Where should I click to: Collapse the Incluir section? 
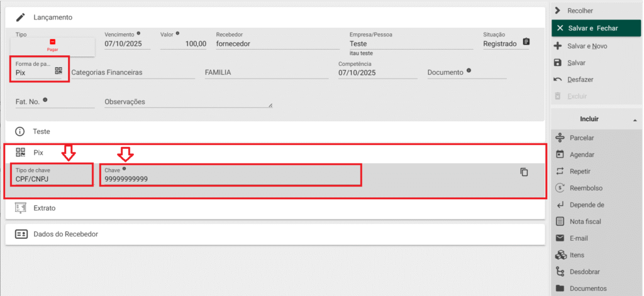(634, 119)
